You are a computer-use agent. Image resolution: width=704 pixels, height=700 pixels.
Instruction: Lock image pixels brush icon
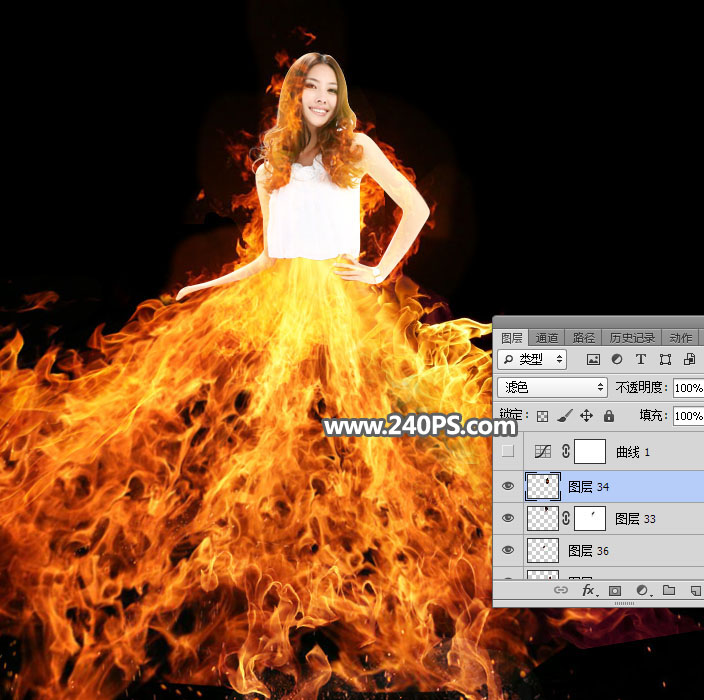click(x=565, y=416)
